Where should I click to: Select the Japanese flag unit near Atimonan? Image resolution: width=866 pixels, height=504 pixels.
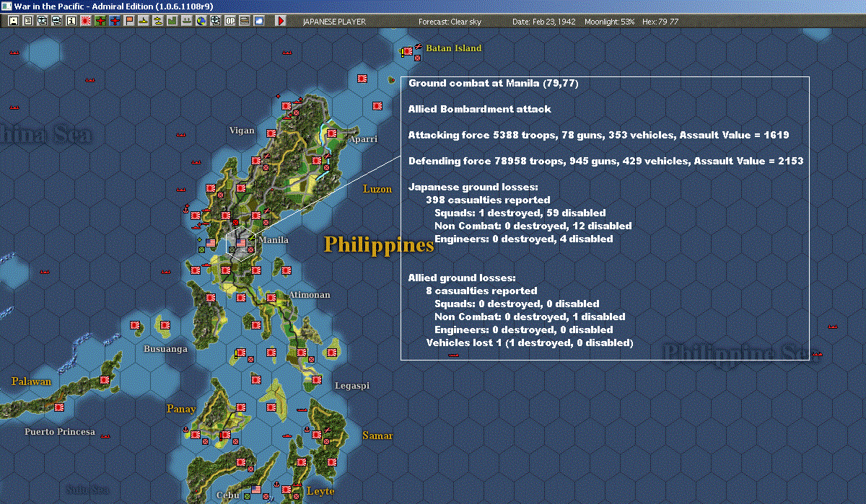point(271,298)
